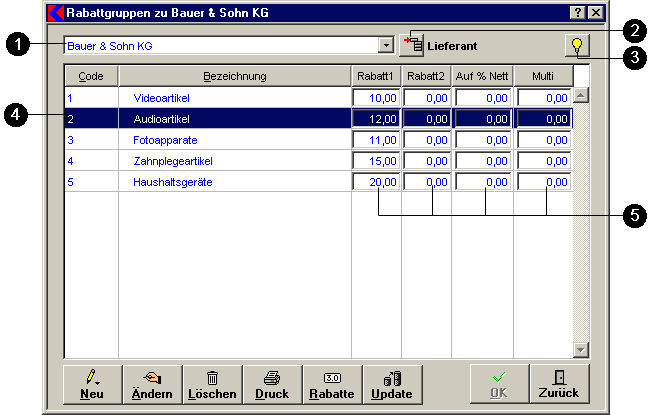
Task: Select the Videoartikel row
Action: (161, 98)
